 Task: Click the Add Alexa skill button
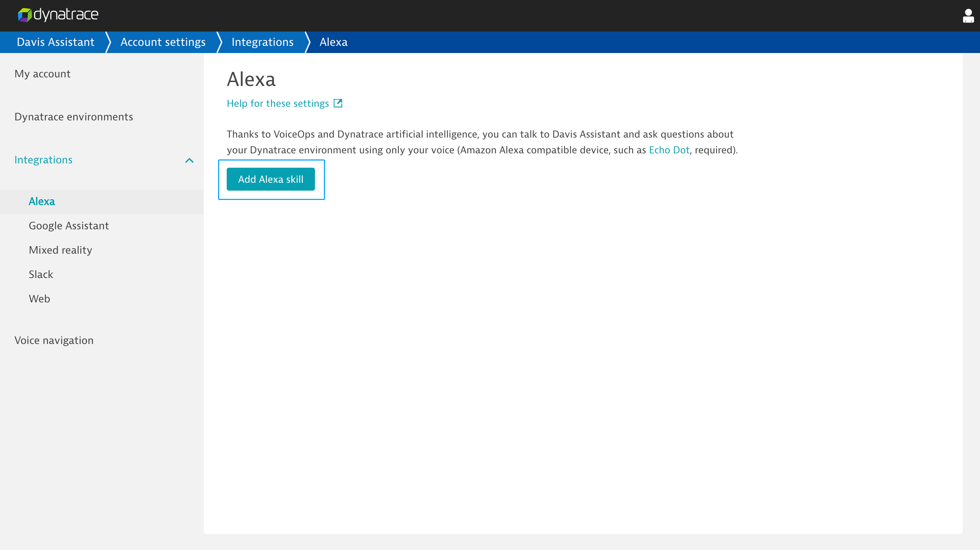tap(270, 179)
